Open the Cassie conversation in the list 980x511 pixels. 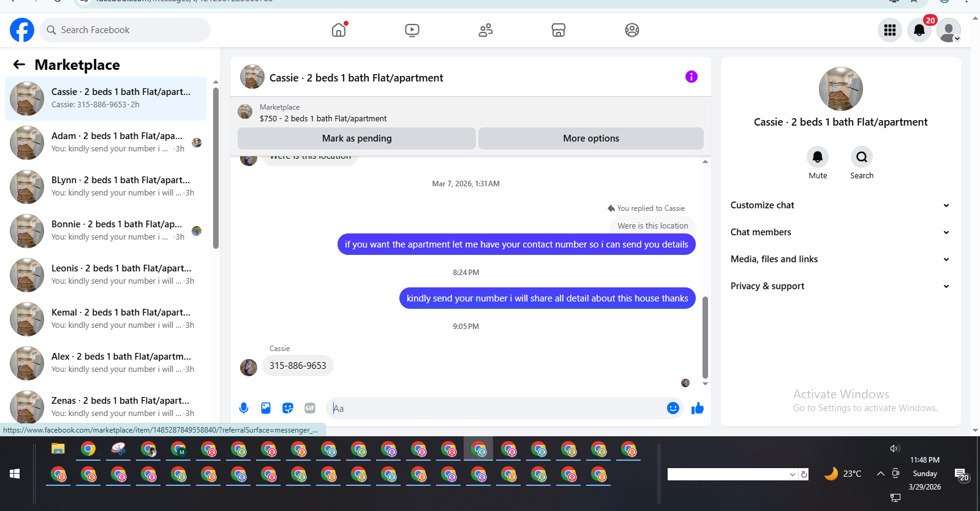pos(105,99)
